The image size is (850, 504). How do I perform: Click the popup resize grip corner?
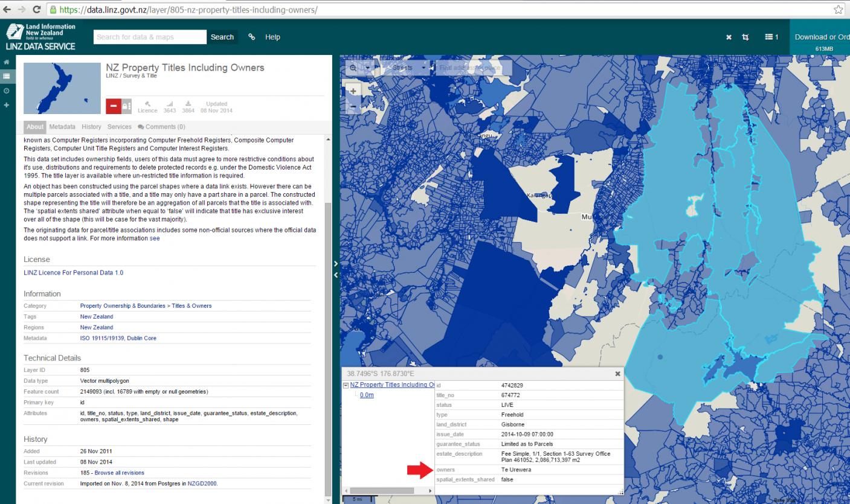pos(620,492)
